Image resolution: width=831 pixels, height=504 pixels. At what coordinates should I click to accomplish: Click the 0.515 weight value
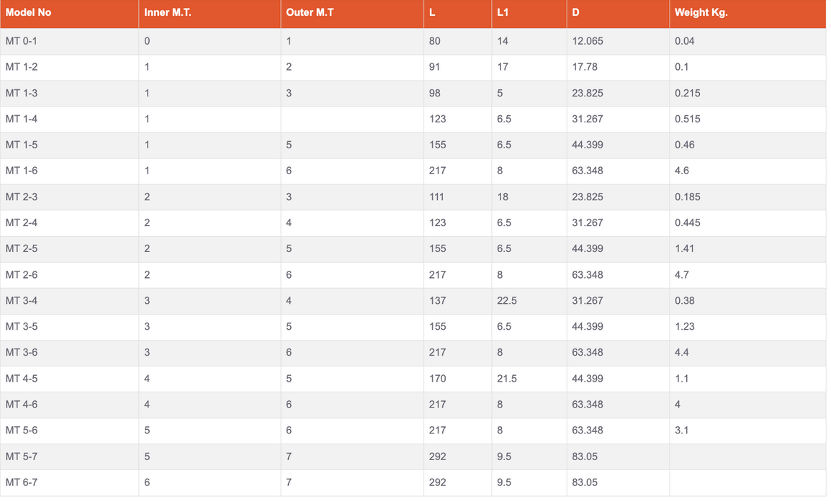pos(687,119)
